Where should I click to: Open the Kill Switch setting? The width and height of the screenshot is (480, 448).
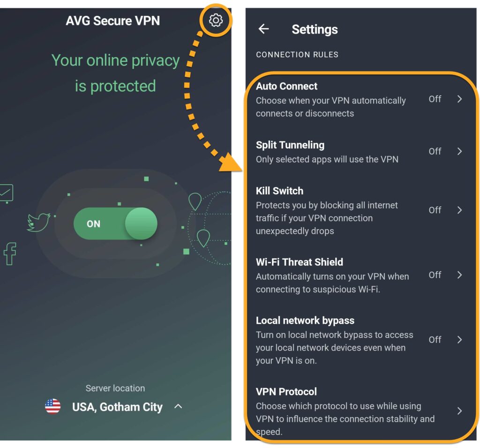(360, 210)
